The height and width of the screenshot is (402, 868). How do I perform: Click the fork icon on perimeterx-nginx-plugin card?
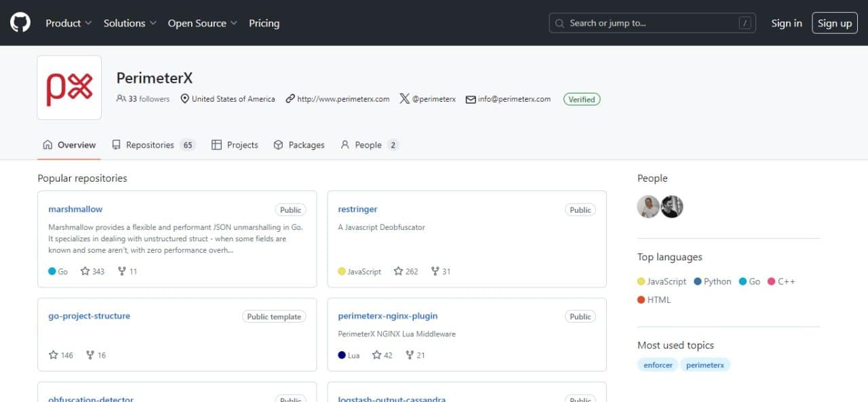tap(410, 355)
